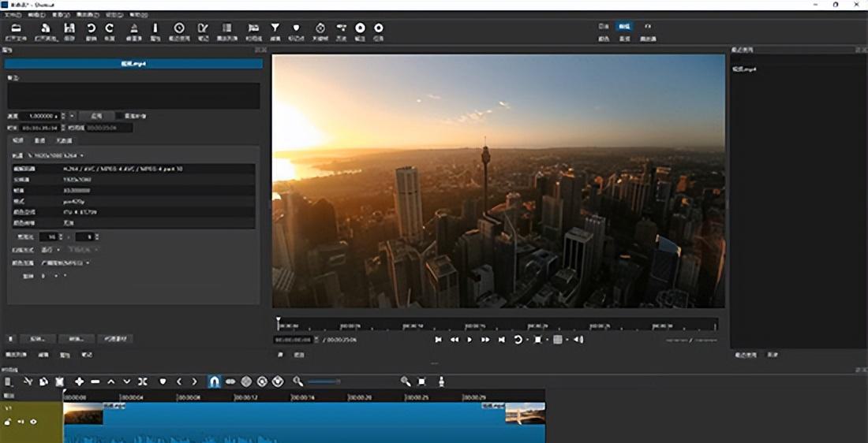868x443 pixels.
Task: Adjust the timeline zoom slider
Action: click(324, 382)
